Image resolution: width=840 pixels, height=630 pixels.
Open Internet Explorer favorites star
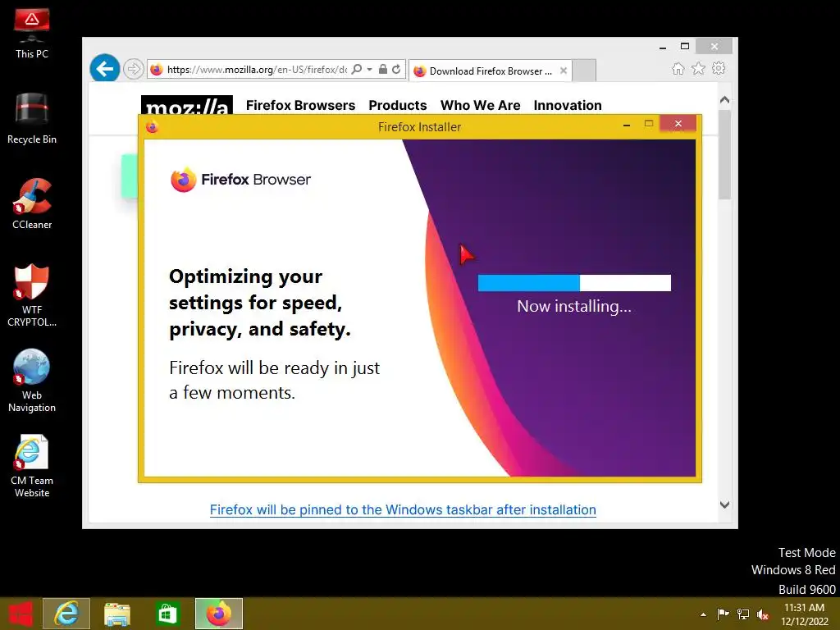click(x=698, y=69)
